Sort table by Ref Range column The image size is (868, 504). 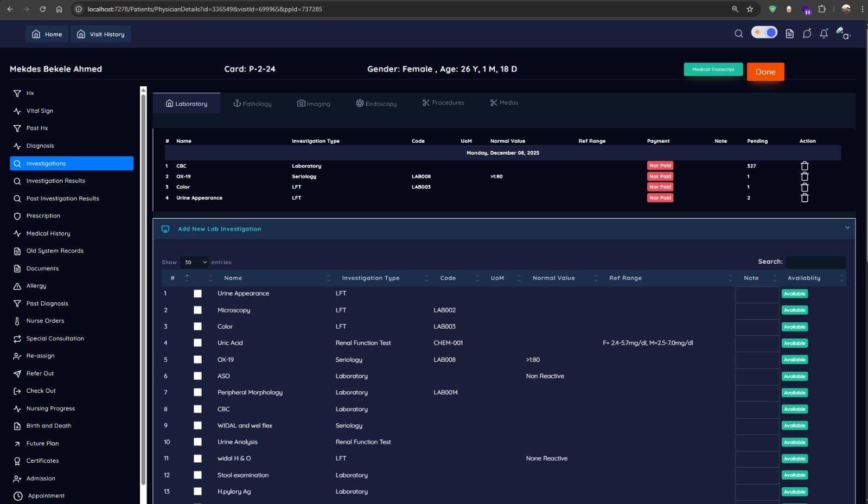point(667,278)
